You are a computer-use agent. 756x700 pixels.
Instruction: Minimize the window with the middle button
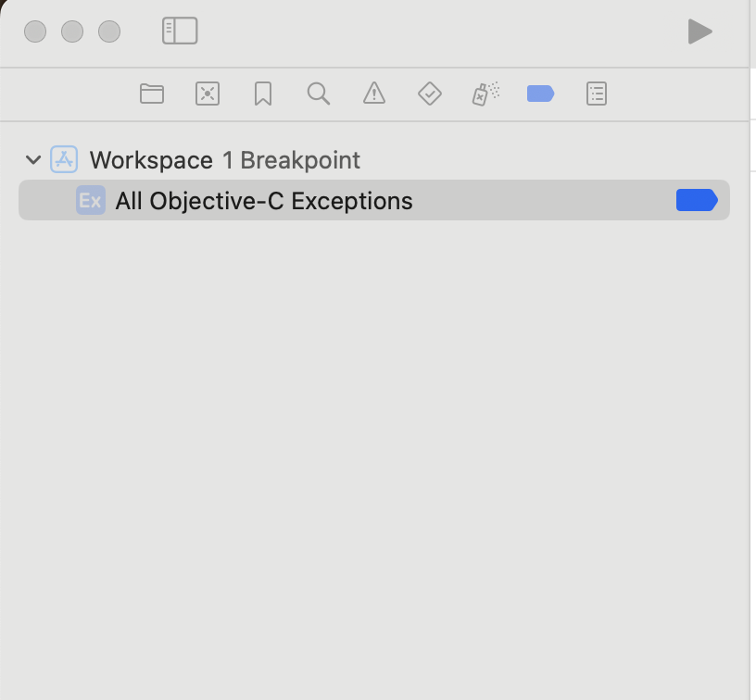click(72, 31)
